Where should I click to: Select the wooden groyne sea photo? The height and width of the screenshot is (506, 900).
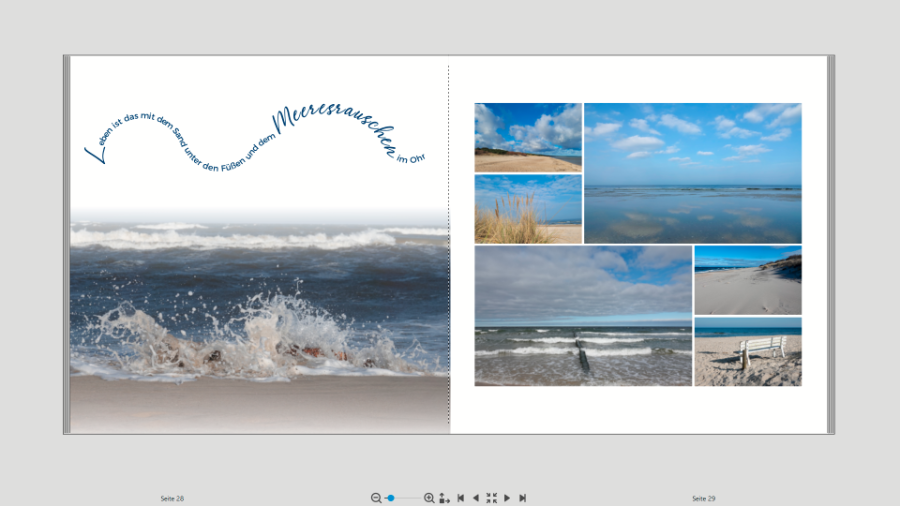pos(583,316)
